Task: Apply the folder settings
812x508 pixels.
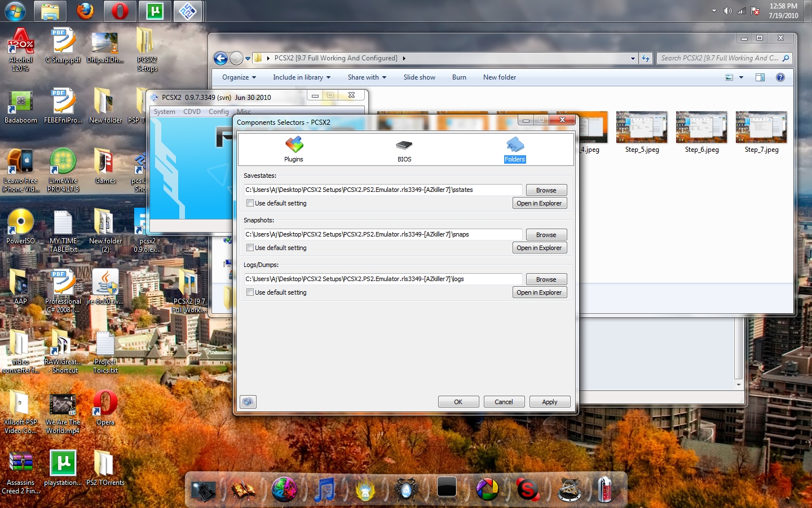Action: [550, 402]
